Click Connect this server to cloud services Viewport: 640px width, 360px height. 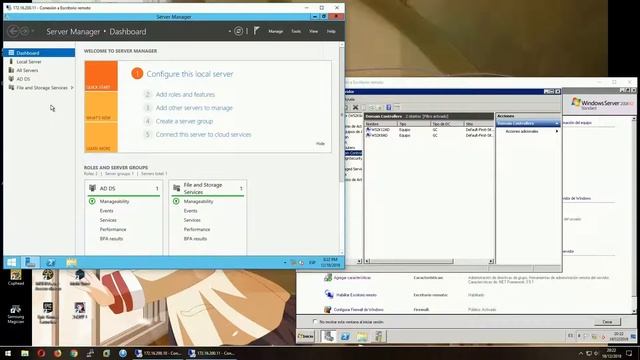coord(204,134)
